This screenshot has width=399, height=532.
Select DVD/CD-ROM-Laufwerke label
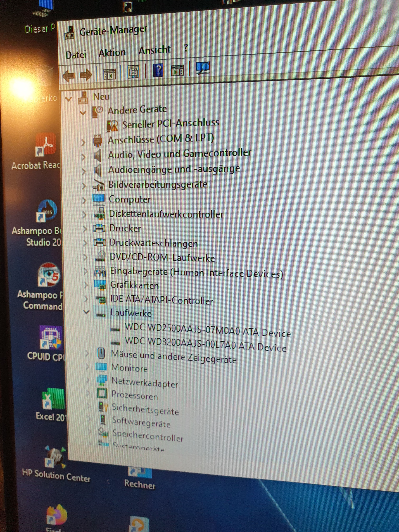[x=162, y=257]
